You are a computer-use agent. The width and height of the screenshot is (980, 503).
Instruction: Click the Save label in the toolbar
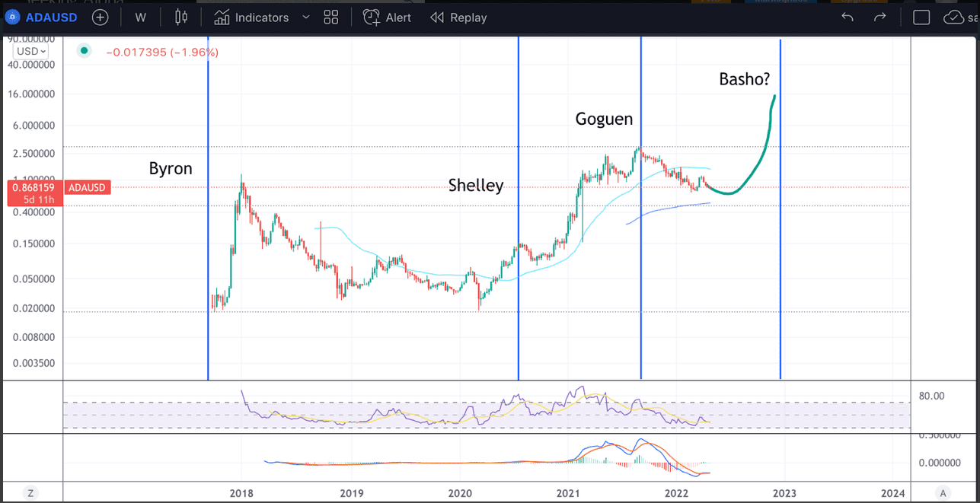tap(975, 17)
